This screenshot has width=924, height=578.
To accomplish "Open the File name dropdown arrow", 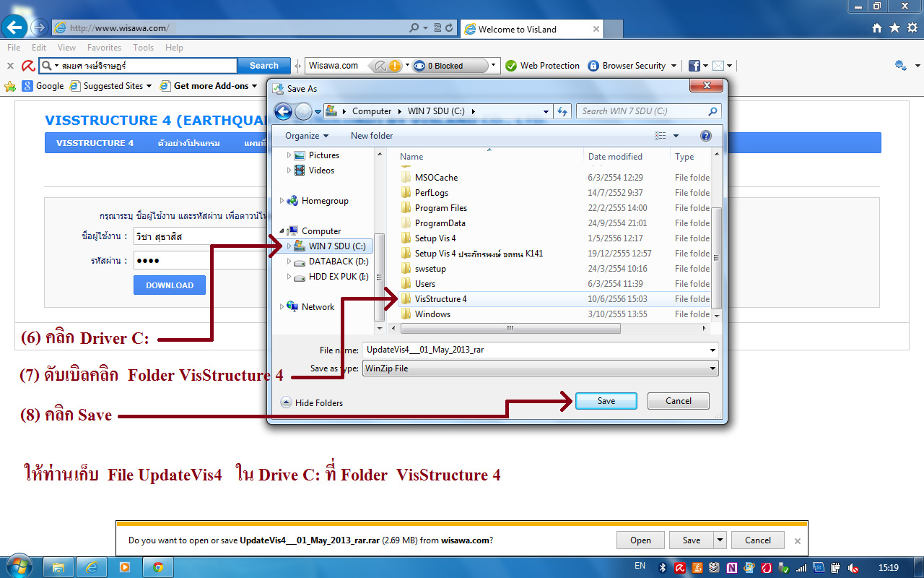I will click(x=712, y=350).
